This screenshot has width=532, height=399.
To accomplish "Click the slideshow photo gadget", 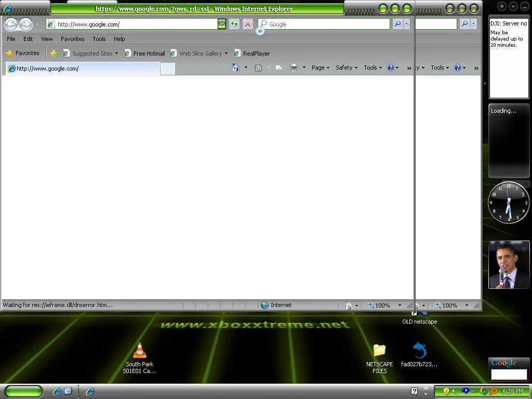I will pyautogui.click(x=509, y=264).
